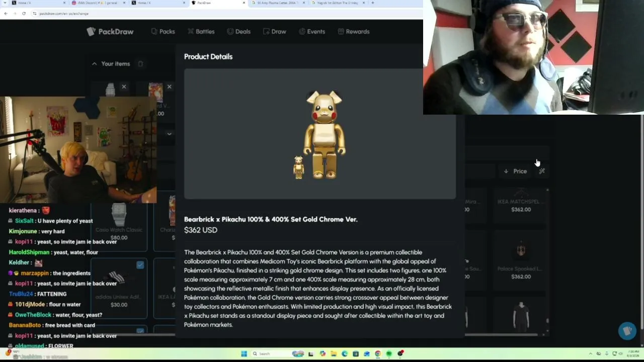644x362 pixels.
Task: Click the trash icon beside Your items
Action: 140,64
